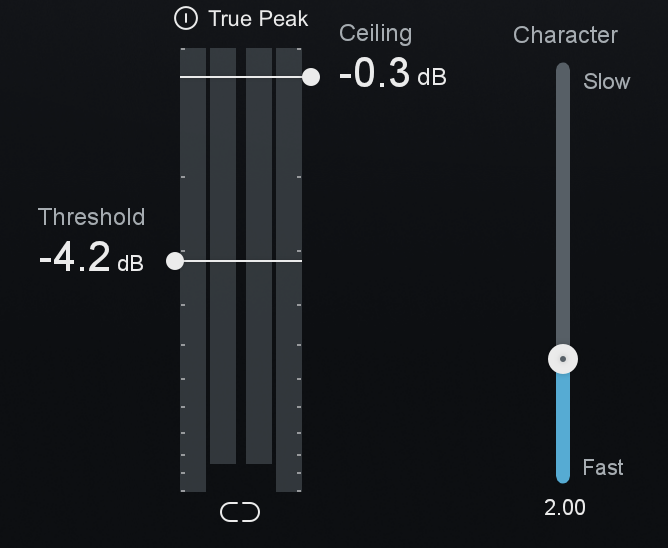Viewport: 668px width, 548px height.
Task: Click the gray upper track of Character slider
Action: tap(563, 200)
